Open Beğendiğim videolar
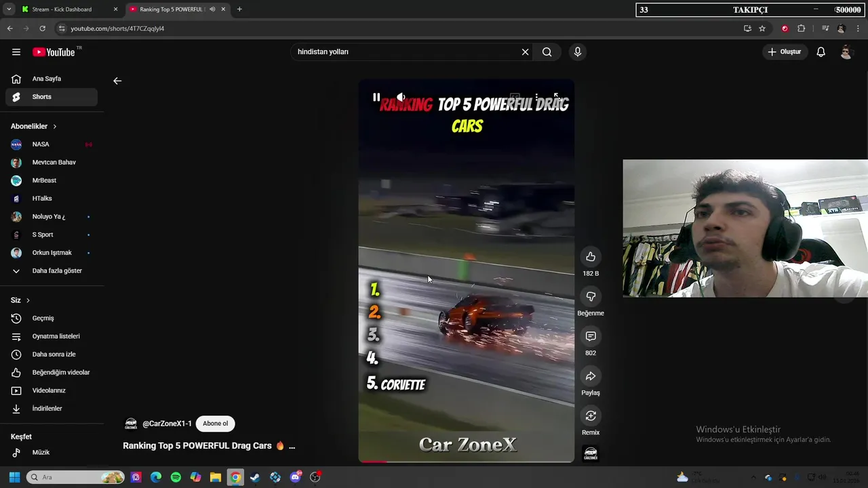 [52, 373]
